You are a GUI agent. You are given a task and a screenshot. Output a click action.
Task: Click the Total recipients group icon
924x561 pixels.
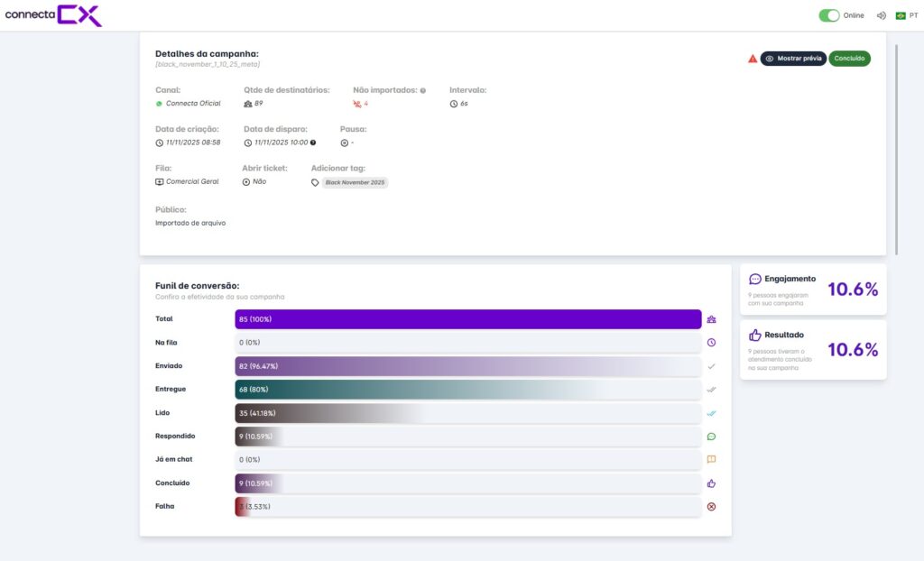pyautogui.click(x=711, y=319)
